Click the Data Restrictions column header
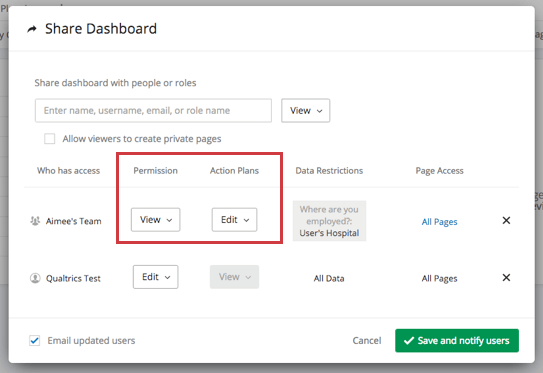The width and height of the screenshot is (543, 373). [329, 171]
